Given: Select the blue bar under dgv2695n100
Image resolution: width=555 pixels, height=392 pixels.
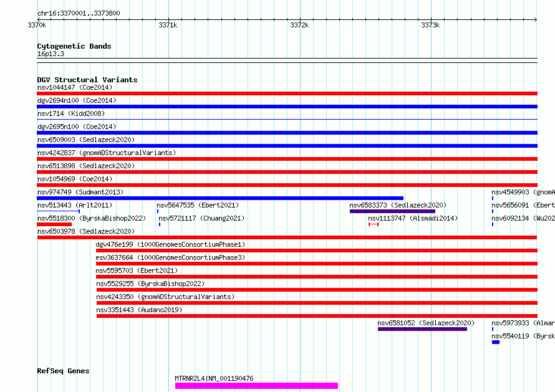Looking at the screenshot, I should (x=287, y=133).
